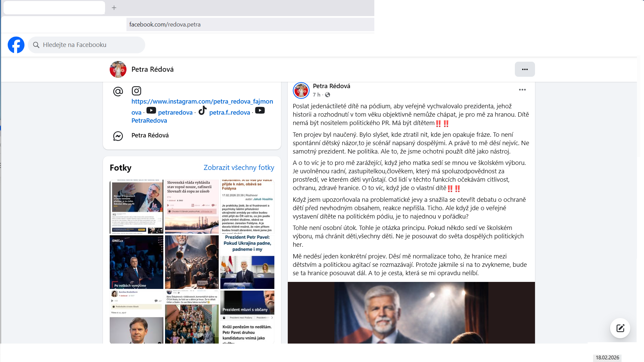Click the Facebook logo home icon
This screenshot has width=644, height=362.
(16, 45)
